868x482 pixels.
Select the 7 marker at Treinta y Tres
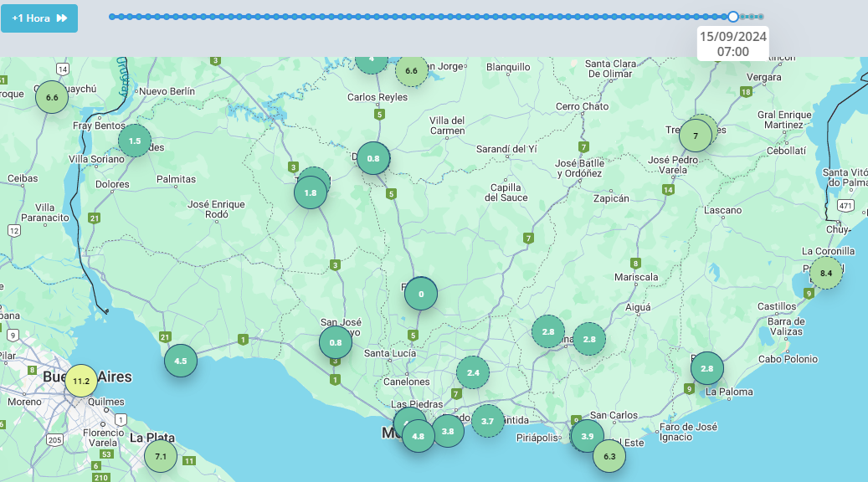696,136
